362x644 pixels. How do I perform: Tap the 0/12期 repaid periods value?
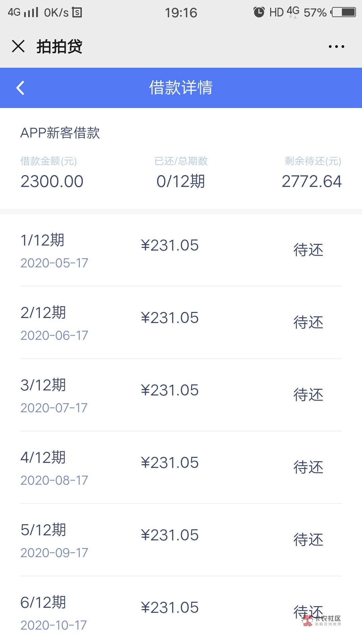click(181, 181)
